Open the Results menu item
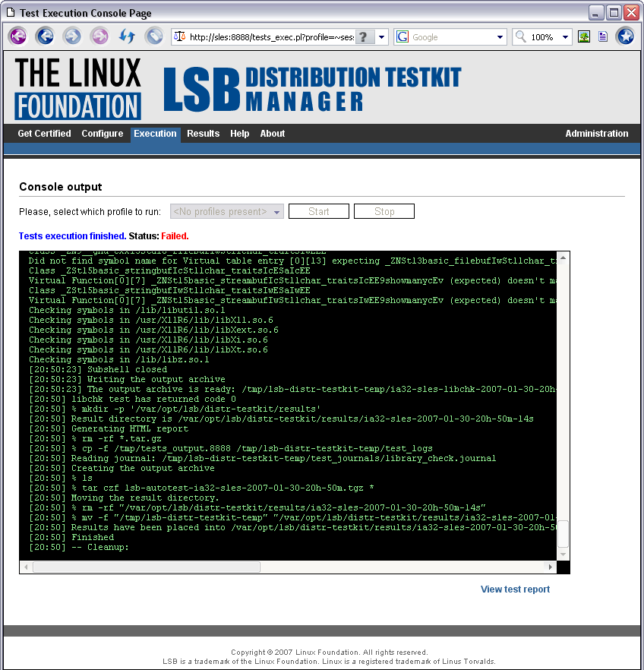The width and height of the screenshot is (644, 670). pos(204,134)
